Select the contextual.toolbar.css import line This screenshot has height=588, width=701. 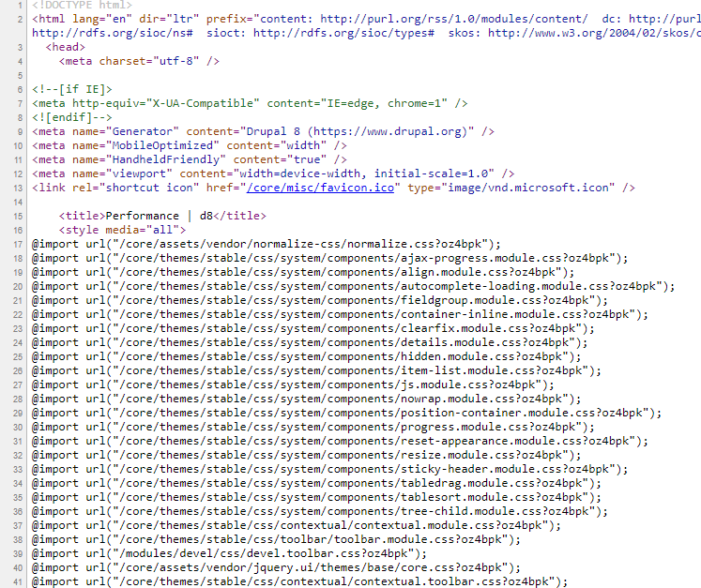click(299, 581)
